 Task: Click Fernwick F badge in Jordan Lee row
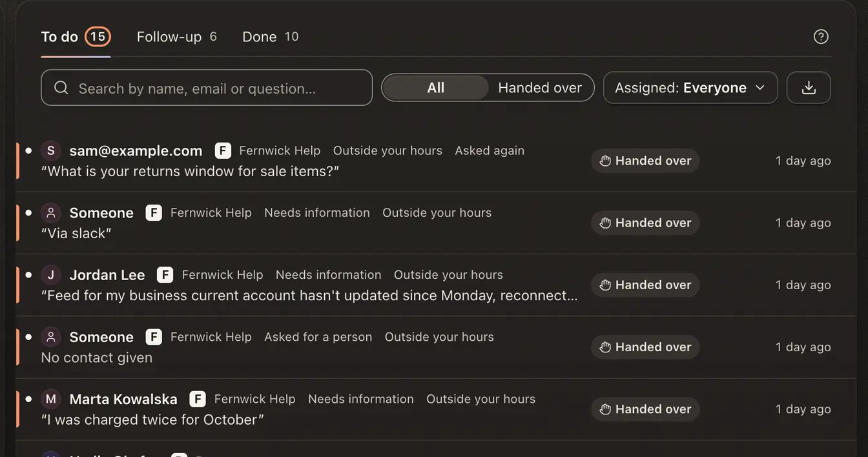pos(165,274)
